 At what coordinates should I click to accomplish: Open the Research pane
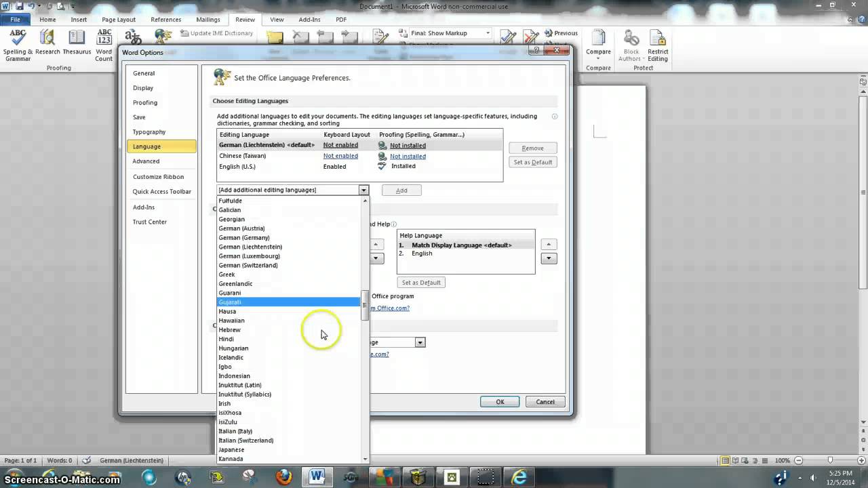[47, 42]
